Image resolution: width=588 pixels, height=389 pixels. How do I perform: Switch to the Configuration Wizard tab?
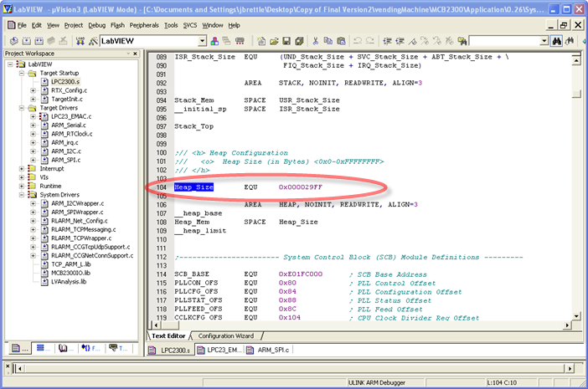click(x=225, y=335)
